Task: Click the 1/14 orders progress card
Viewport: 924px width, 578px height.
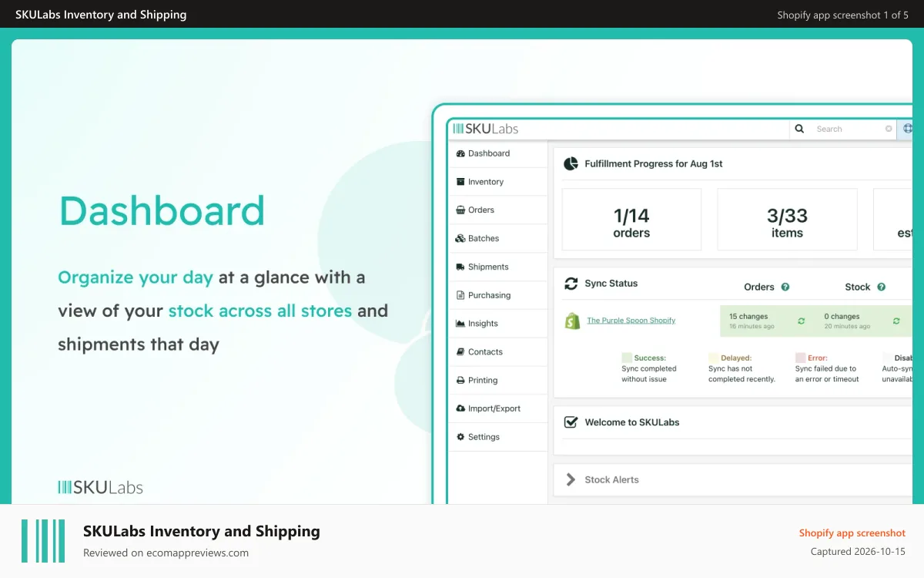Action: click(x=631, y=220)
